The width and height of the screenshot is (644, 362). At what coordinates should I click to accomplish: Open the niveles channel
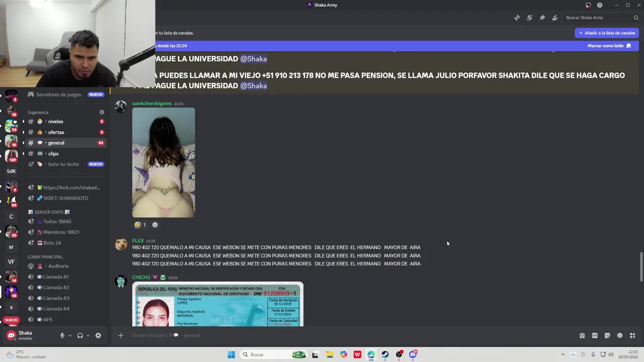(x=65, y=122)
